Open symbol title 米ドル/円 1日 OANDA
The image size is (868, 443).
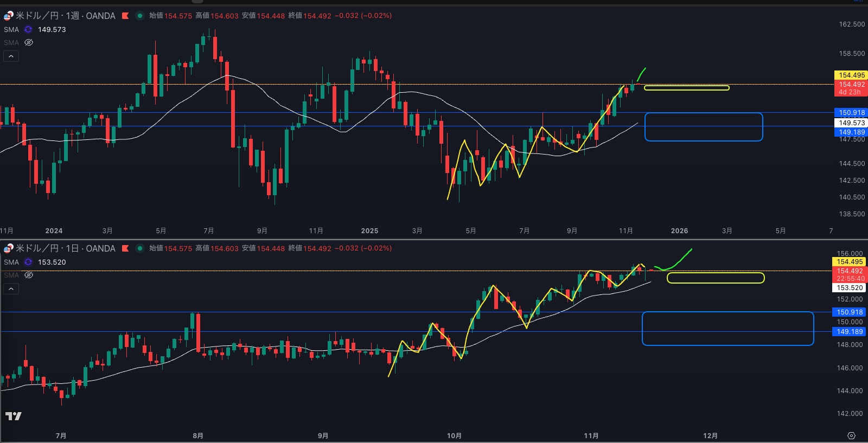[65, 248]
